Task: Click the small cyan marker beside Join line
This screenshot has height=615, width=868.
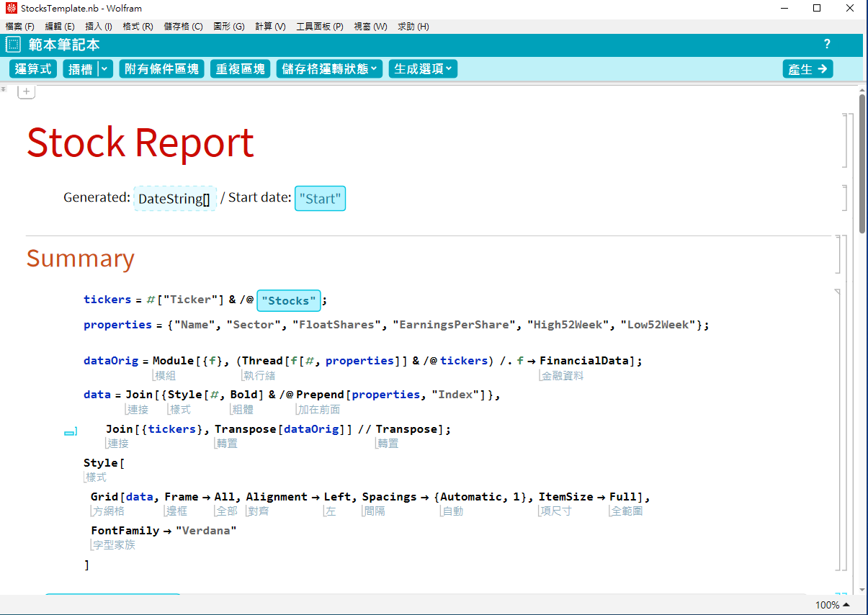Action: [x=71, y=432]
